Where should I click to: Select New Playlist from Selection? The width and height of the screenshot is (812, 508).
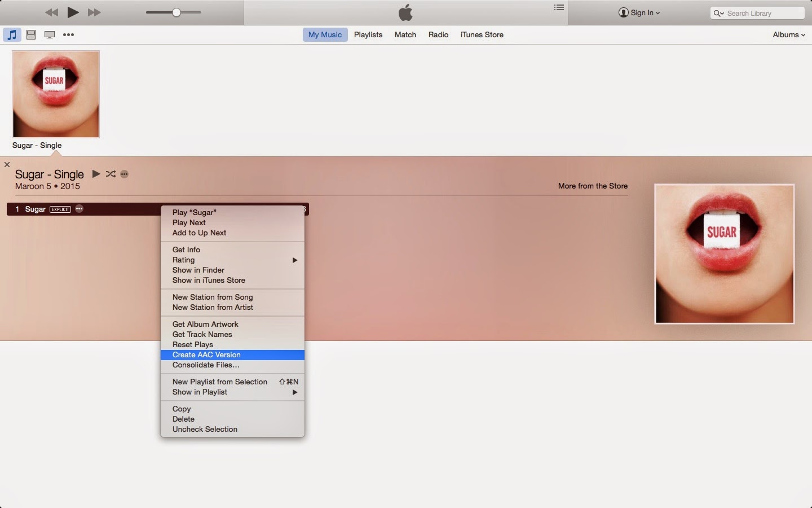pyautogui.click(x=232, y=382)
